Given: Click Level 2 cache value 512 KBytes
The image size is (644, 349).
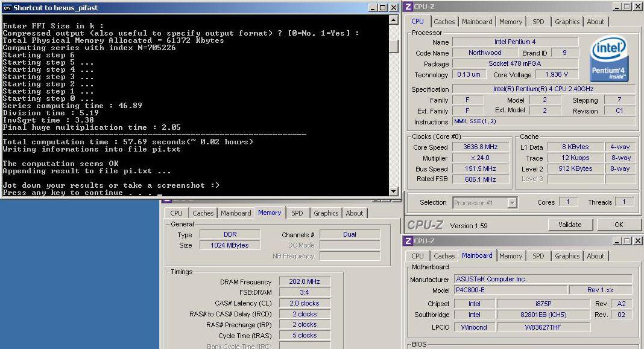Looking at the screenshot, I should click(x=575, y=168).
